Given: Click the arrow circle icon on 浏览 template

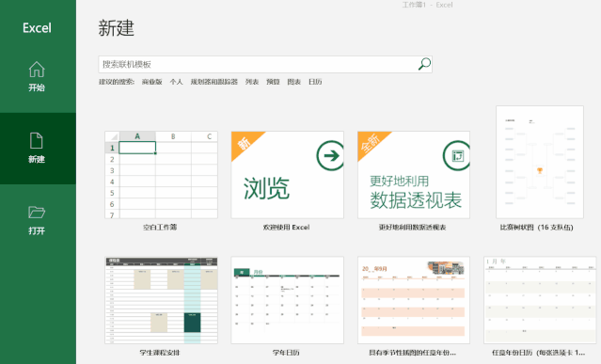Looking at the screenshot, I should [x=330, y=155].
